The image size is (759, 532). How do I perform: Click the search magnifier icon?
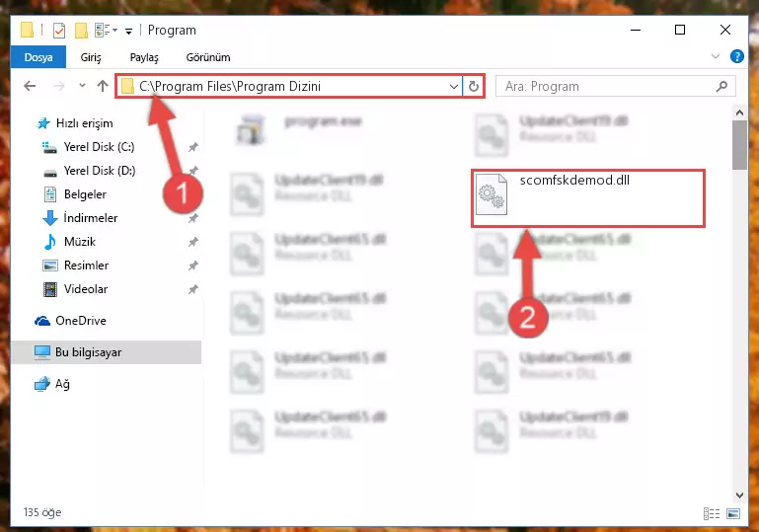[721, 86]
